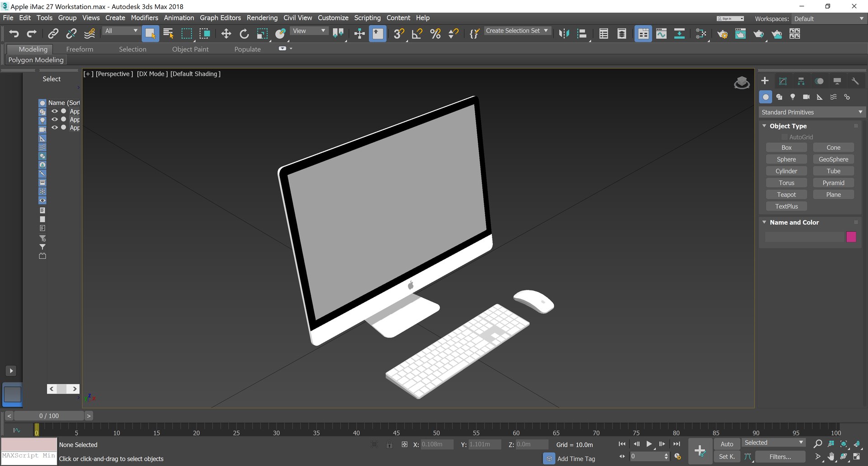The height and width of the screenshot is (466, 868).
Task: Open Standard Primitives category dropdown
Action: coord(812,112)
